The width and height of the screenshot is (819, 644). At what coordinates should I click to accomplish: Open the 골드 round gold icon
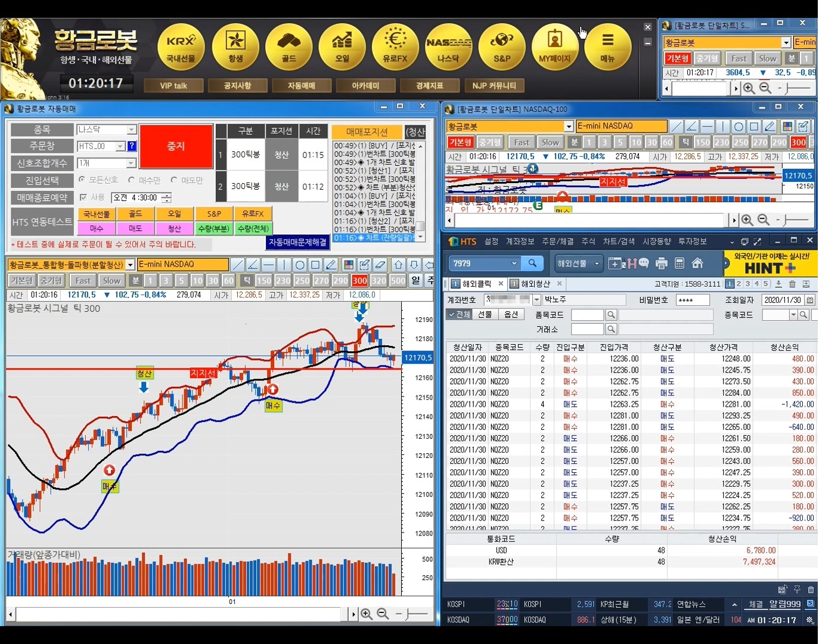288,47
